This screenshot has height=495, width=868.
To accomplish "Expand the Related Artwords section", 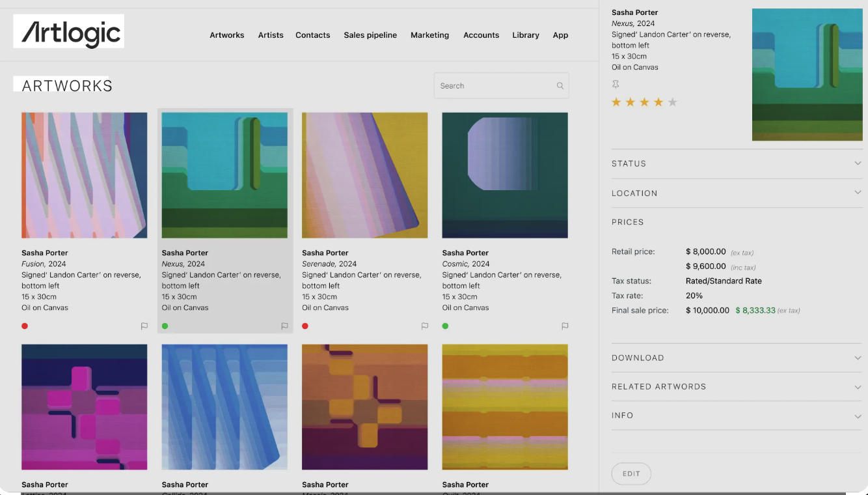I will pos(737,387).
